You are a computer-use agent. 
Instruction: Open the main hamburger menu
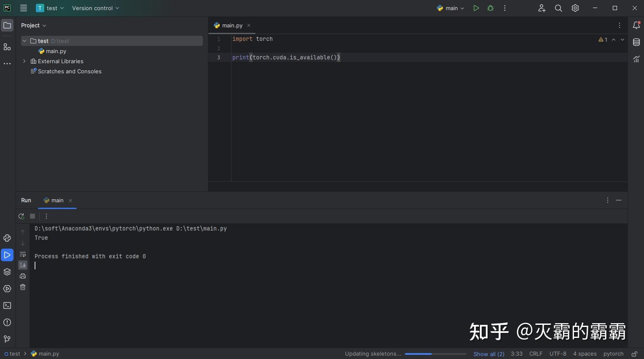click(x=24, y=8)
